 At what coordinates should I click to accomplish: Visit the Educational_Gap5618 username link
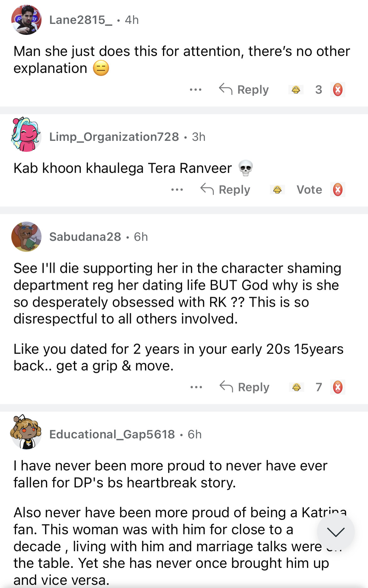112,434
